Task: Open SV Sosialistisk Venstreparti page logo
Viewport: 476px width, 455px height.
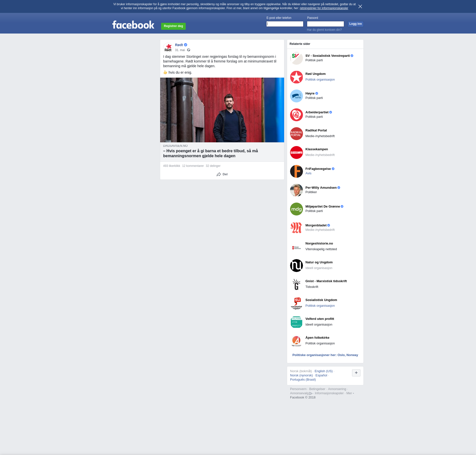Action: click(296, 58)
